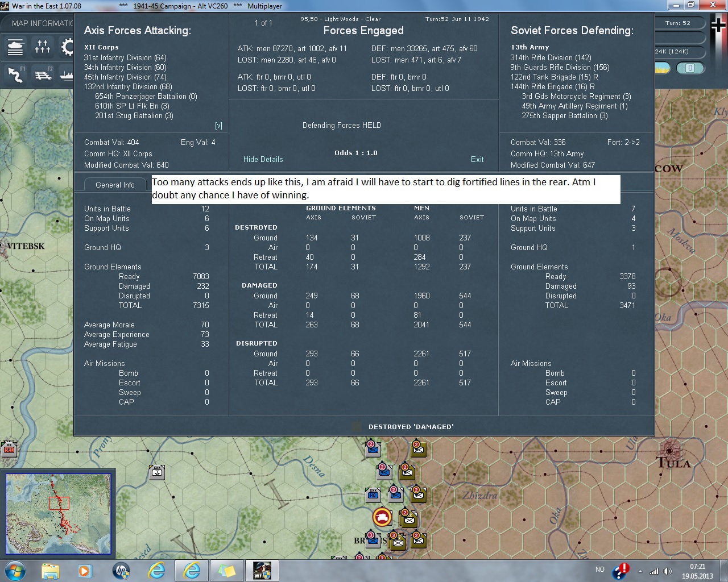Screen dimensions: 728x582
Task: Click the 13th Army header in Soviet list
Action: [530, 47]
